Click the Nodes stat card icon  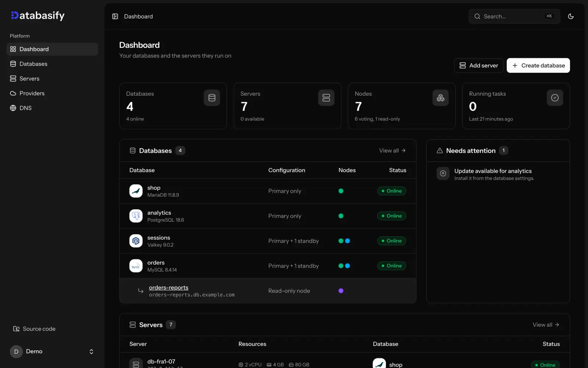[440, 98]
